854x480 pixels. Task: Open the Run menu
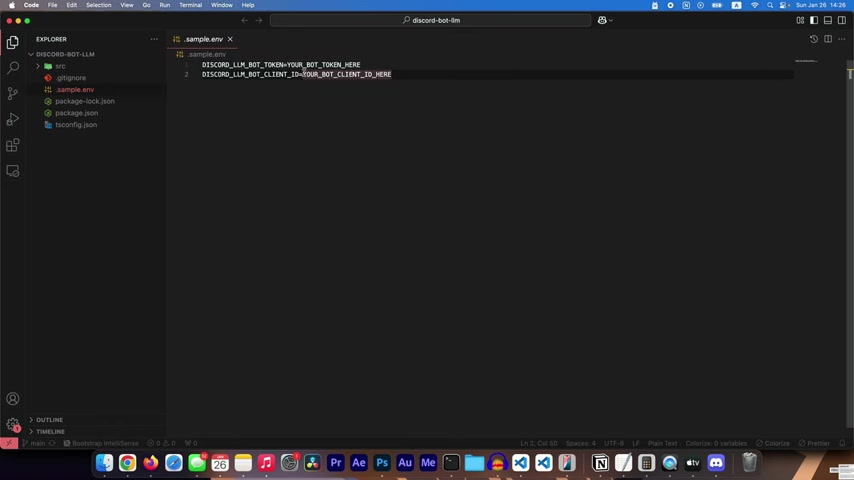(164, 5)
